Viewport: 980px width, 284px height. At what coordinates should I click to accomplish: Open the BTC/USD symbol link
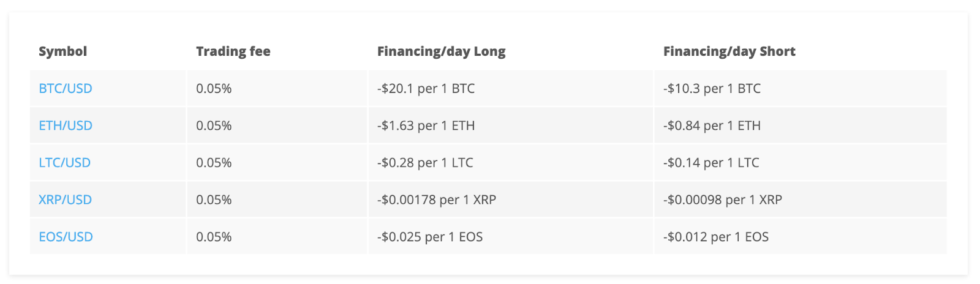(66, 88)
